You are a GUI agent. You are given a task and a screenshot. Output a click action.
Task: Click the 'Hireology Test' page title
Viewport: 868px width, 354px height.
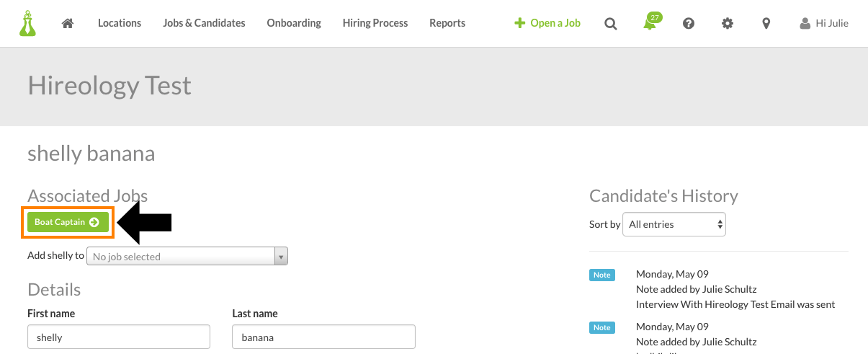tap(109, 86)
